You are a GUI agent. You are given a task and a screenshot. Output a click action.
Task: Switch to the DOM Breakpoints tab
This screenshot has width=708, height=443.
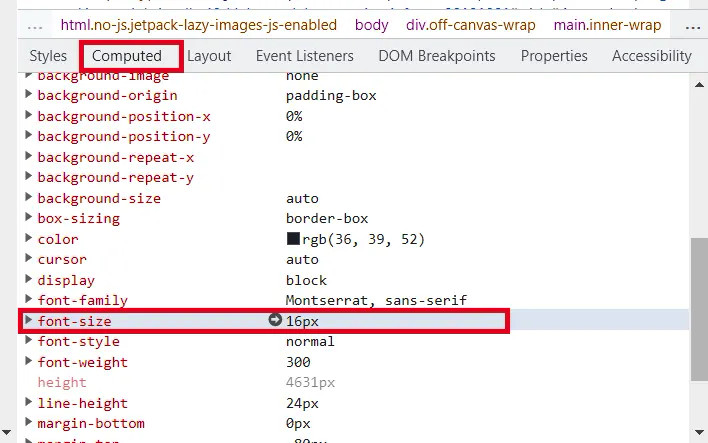click(x=436, y=56)
